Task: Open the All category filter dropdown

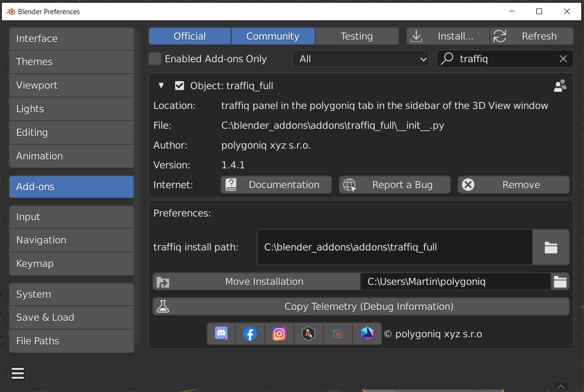Action: tap(360, 58)
